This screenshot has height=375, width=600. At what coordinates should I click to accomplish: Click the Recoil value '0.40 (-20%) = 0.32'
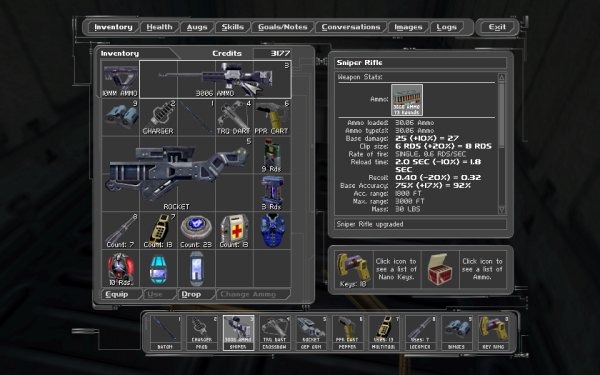pyautogui.click(x=438, y=178)
